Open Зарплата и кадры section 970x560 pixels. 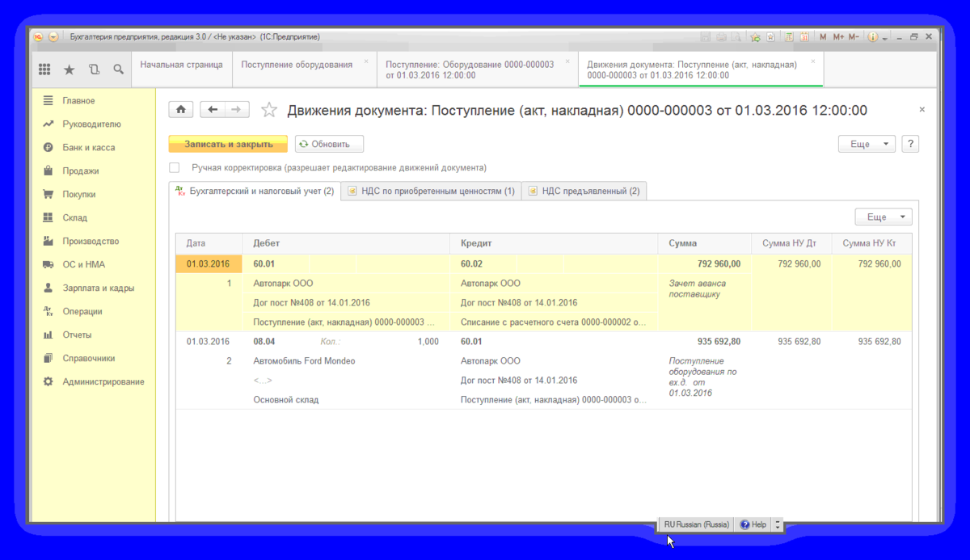99,288
